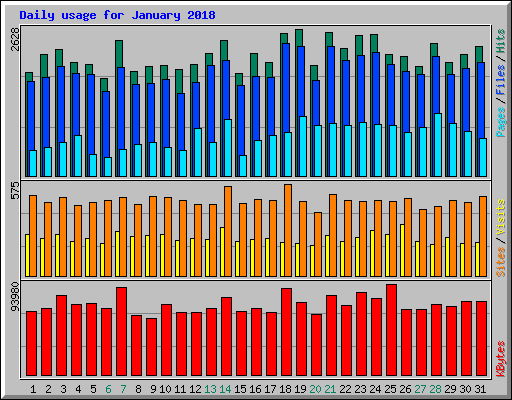Click day label 15 on the x-axis
The width and height of the screenshot is (512, 400).
(240, 389)
